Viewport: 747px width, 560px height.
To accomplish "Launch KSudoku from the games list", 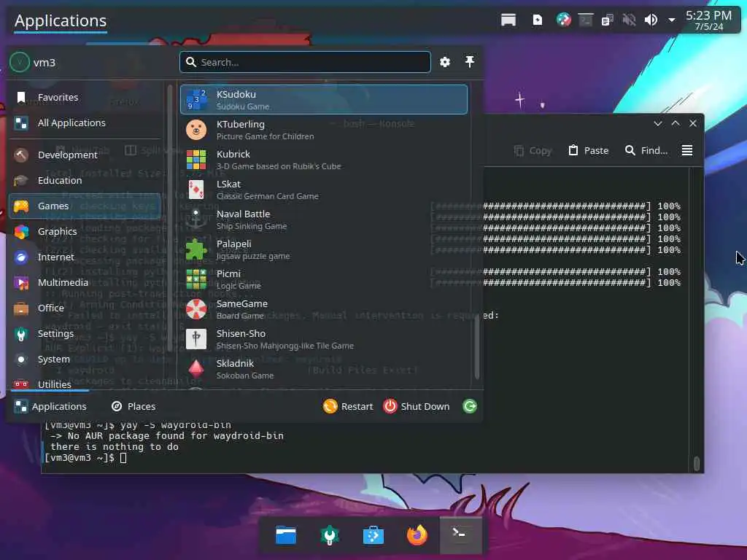I will (323, 99).
